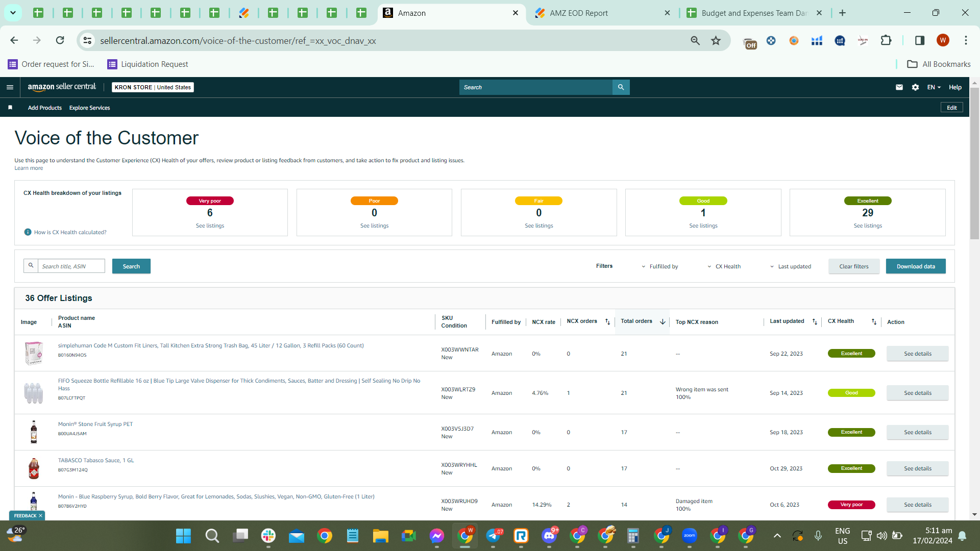This screenshot has height=551, width=980.
Task: Click the Learn more link
Action: click(x=29, y=168)
